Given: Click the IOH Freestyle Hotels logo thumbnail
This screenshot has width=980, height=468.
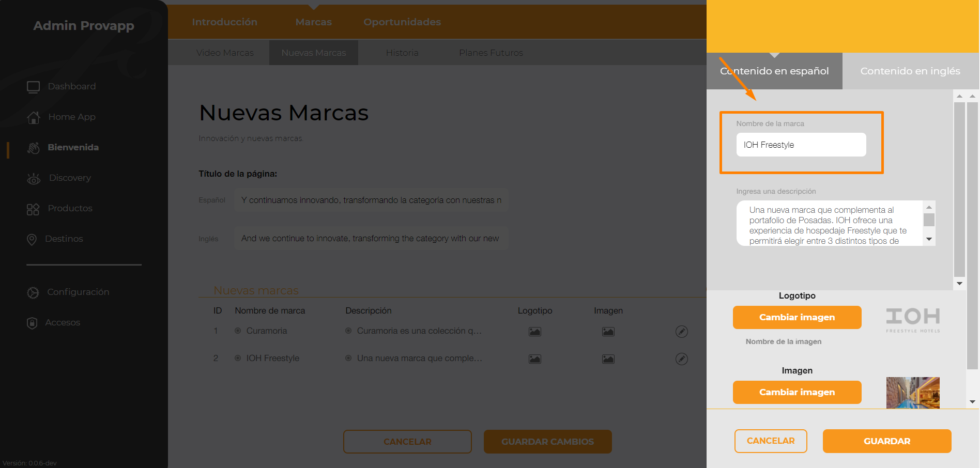Looking at the screenshot, I should coord(913,320).
